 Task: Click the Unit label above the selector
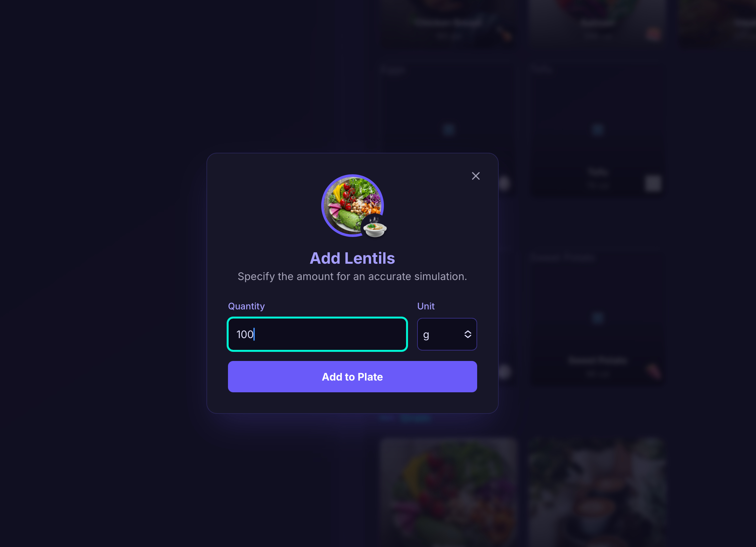426,306
